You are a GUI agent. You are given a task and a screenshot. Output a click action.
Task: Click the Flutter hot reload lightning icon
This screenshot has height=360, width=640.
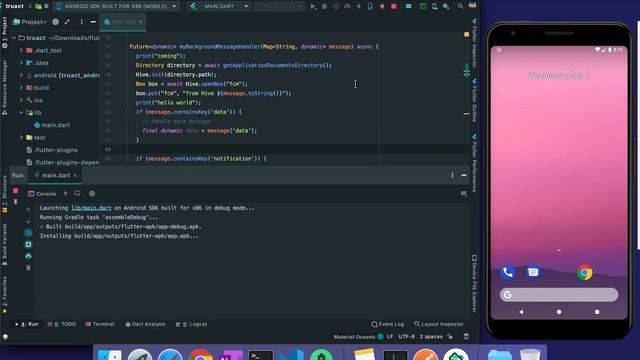click(x=359, y=7)
